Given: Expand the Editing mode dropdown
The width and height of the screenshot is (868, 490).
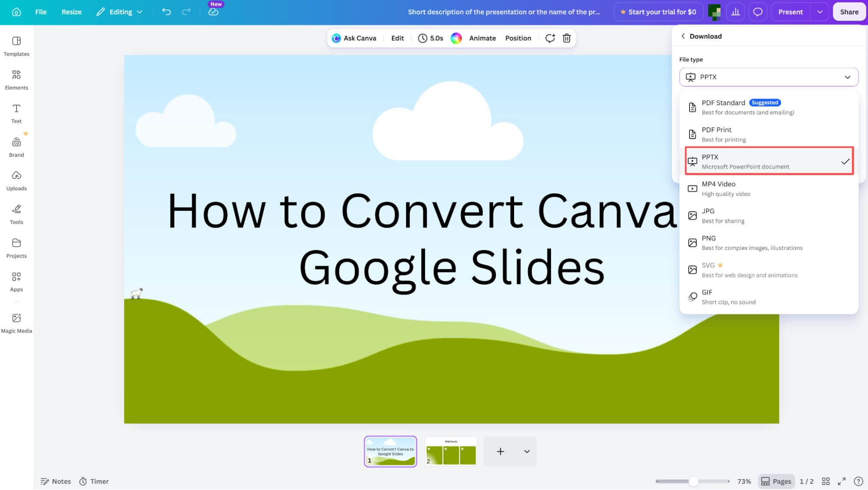Looking at the screenshot, I should [119, 12].
